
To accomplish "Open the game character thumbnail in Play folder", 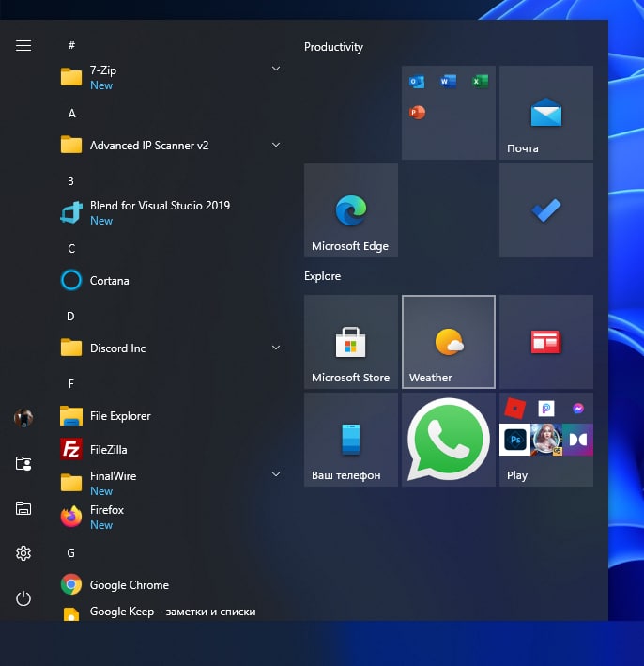I will click(x=546, y=440).
